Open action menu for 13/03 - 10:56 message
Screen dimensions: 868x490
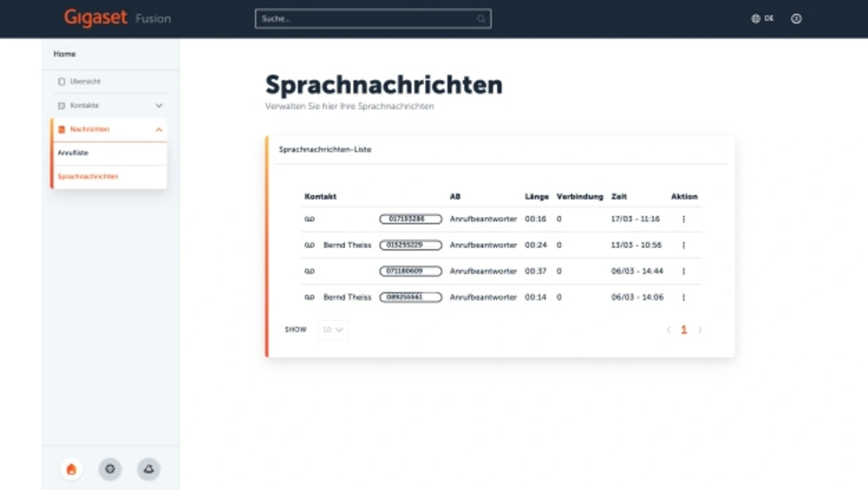coord(684,245)
